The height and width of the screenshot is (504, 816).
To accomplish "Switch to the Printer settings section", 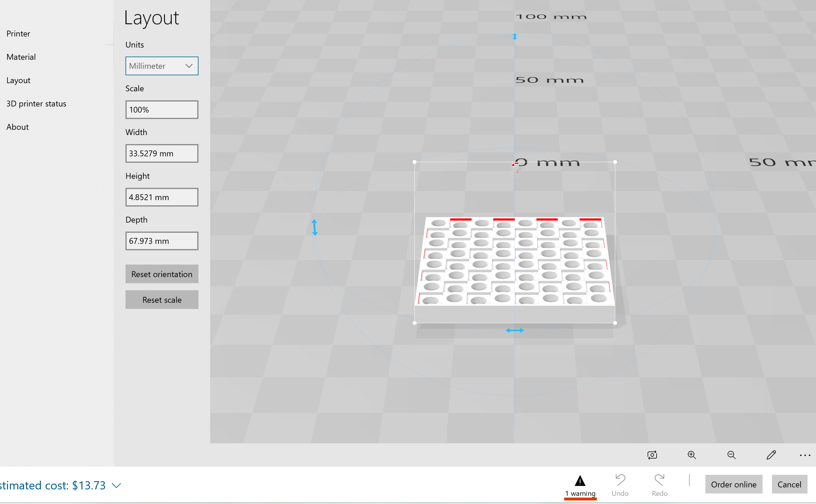I will (18, 33).
